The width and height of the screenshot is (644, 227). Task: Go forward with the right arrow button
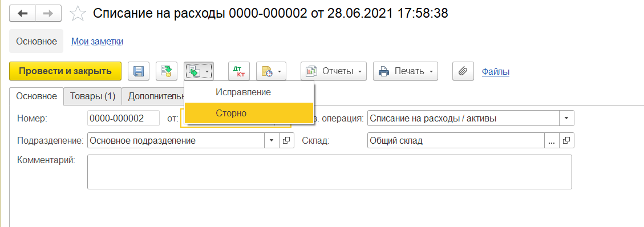tap(48, 14)
